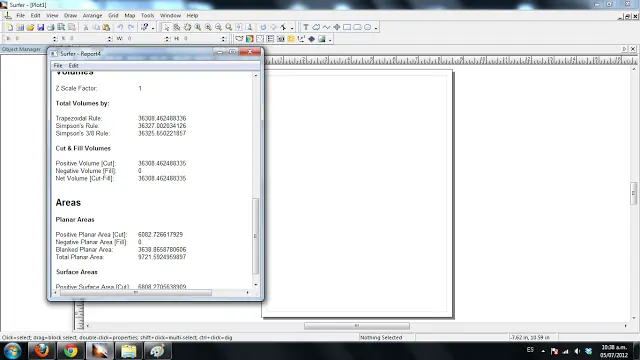
Task: Open the Map menu
Action: coord(130,16)
